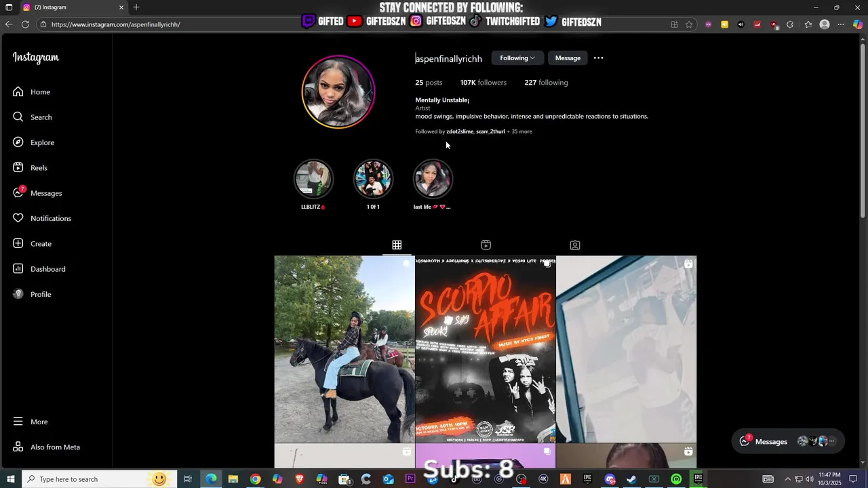The image size is (868, 488).
Task: Open the Favorites list button
Action: [808, 24]
